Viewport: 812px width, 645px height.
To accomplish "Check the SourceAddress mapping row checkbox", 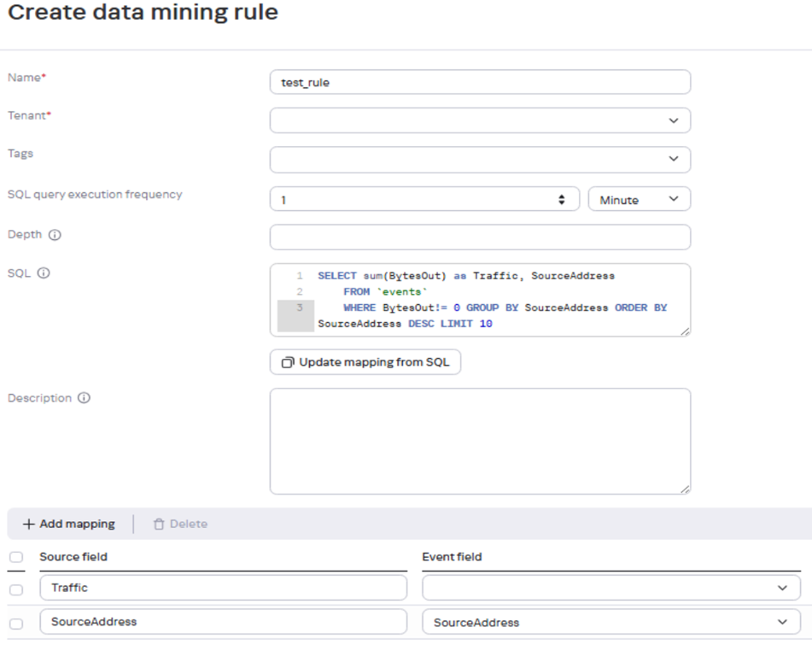I will point(16,624).
